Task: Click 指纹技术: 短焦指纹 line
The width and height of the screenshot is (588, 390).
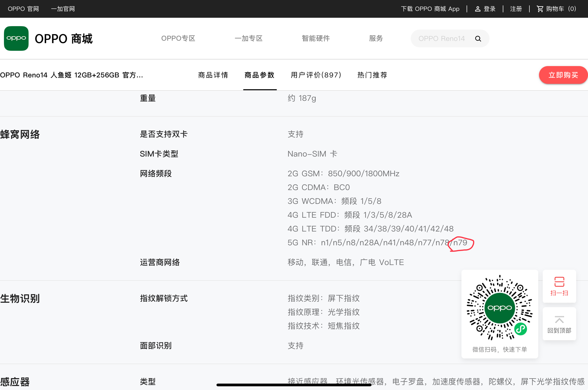Action: click(324, 326)
